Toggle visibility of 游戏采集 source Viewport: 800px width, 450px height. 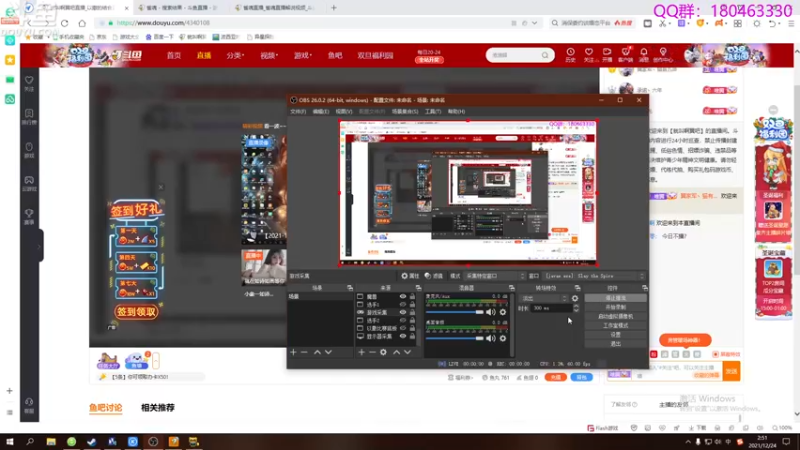tap(403, 312)
